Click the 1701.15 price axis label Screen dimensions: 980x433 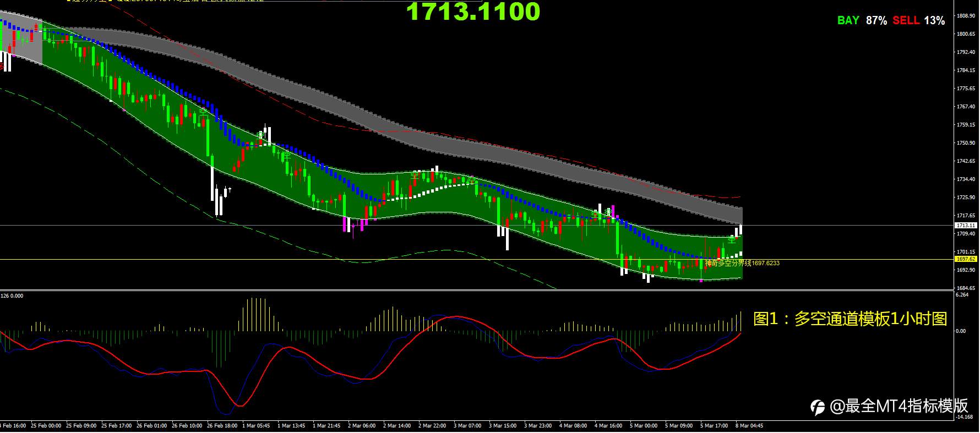(x=966, y=252)
